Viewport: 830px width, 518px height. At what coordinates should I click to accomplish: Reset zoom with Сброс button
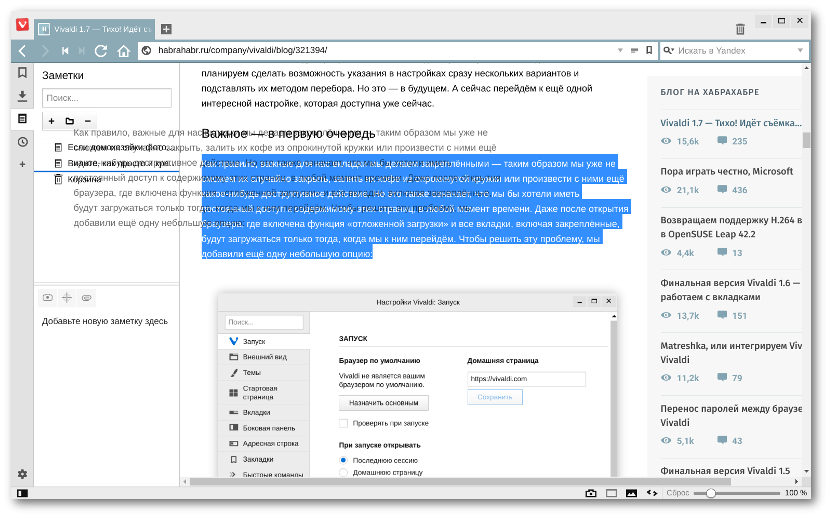(x=678, y=493)
